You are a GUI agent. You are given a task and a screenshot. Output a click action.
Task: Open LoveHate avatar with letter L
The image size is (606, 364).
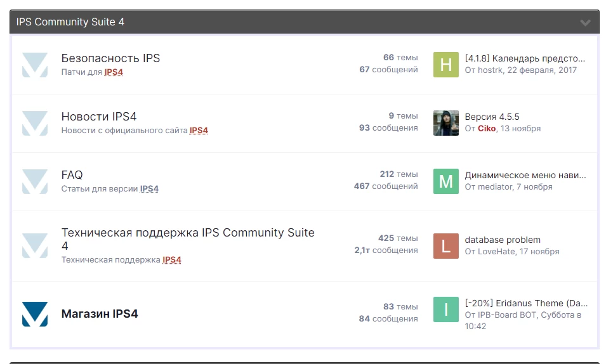click(446, 246)
